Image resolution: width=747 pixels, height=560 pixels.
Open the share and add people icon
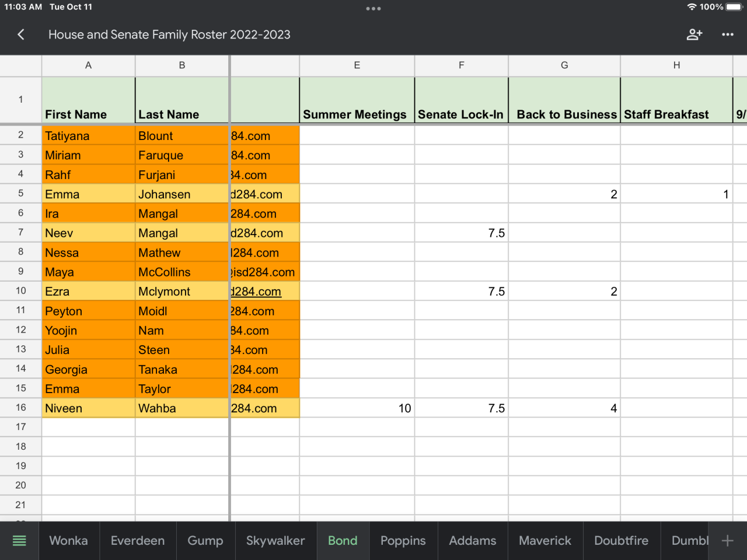click(x=694, y=34)
